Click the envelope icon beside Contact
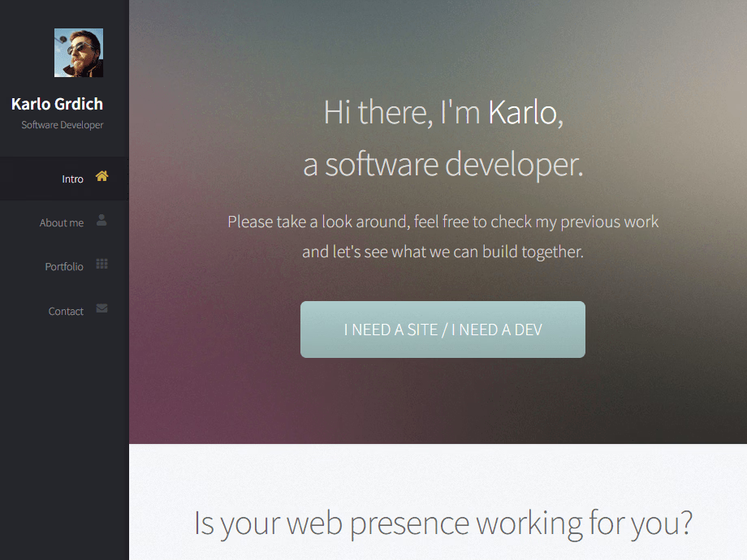This screenshot has height=560, width=747. click(x=101, y=308)
